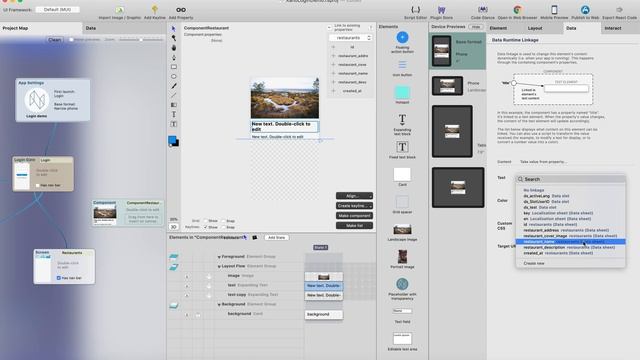
Task: Select the text tool in the tool palette
Action: 173,115
